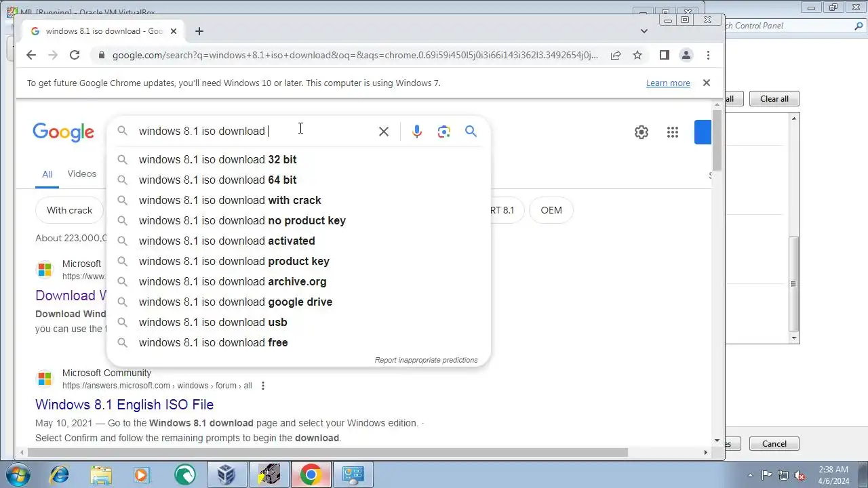Open Internet Explorer from the taskbar
This screenshot has width=868, height=488.
[x=59, y=474]
